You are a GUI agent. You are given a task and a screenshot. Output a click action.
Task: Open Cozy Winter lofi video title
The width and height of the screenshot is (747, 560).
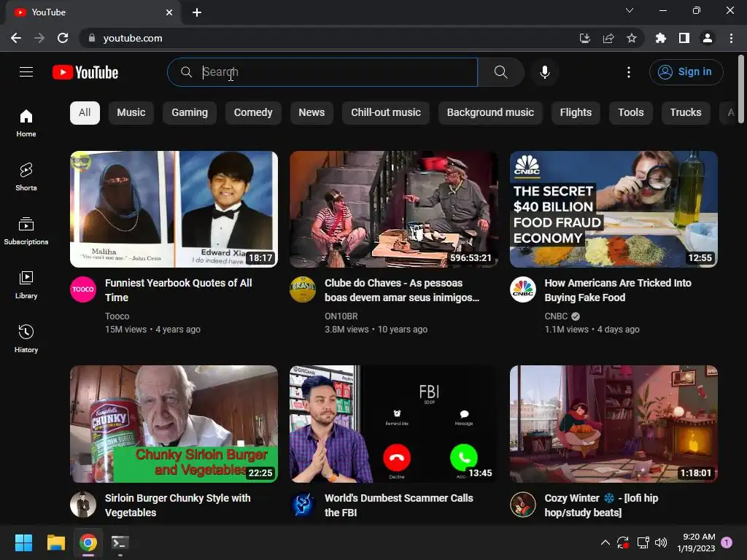tap(601, 505)
